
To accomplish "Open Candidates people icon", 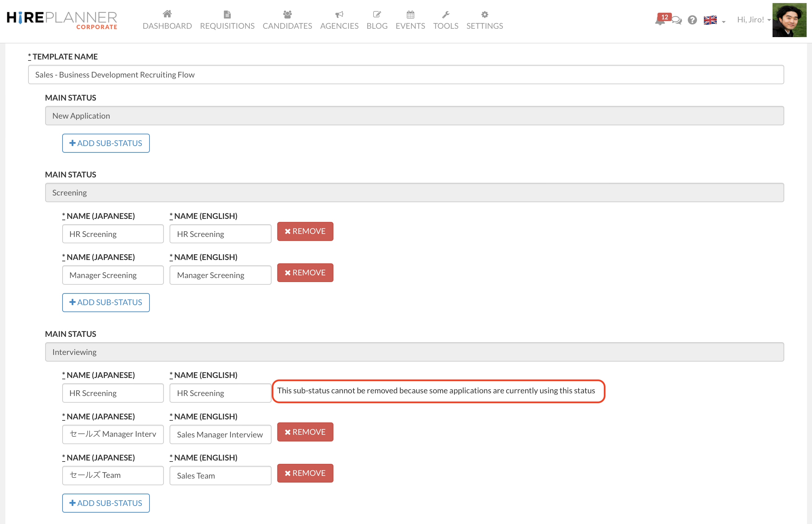I will pos(287,14).
